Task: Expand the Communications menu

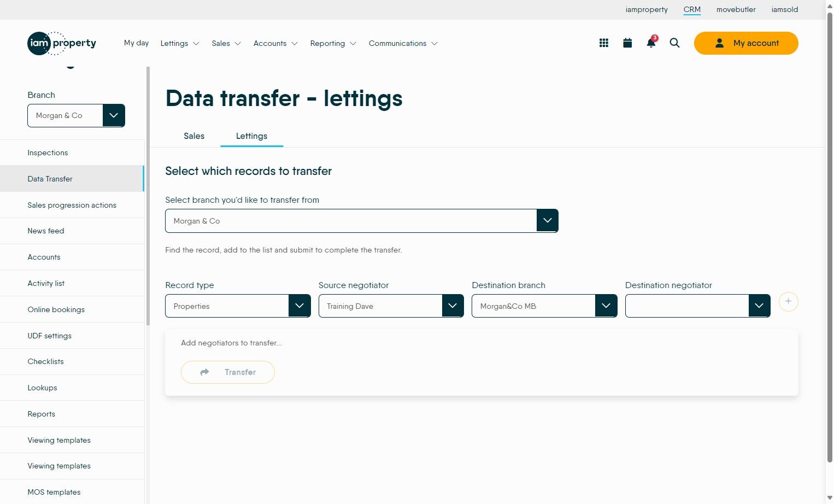Action: (x=403, y=43)
